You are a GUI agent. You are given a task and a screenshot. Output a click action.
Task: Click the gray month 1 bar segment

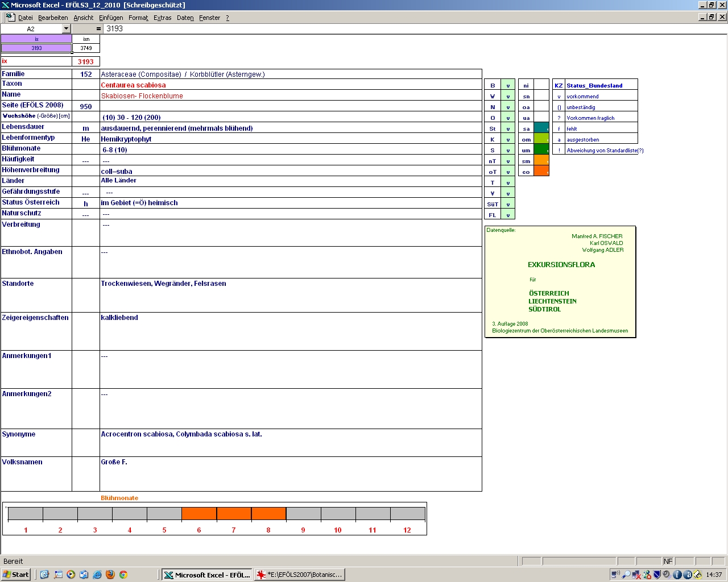click(26, 513)
